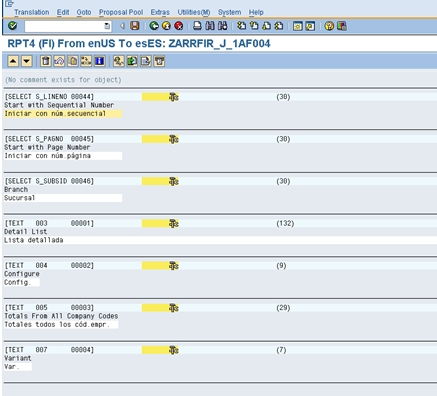Viewport: 437px width, 396px height.
Task: Click the 'Lista detallada' translation field
Action: click(220, 240)
